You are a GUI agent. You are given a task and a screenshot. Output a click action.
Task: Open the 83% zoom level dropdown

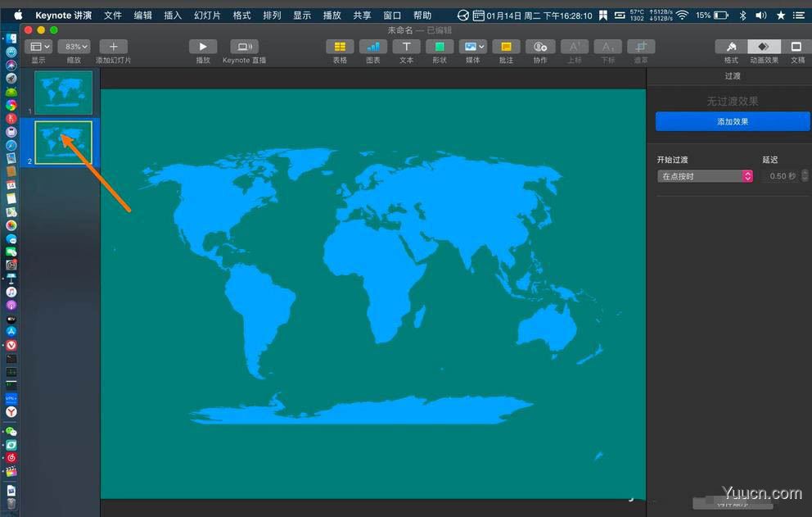click(x=74, y=47)
